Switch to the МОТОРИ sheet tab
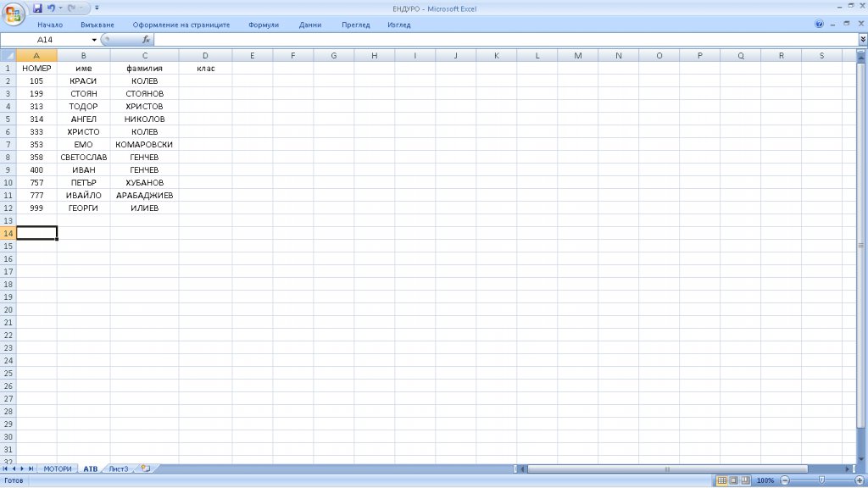The height and width of the screenshot is (488, 868). 58,469
